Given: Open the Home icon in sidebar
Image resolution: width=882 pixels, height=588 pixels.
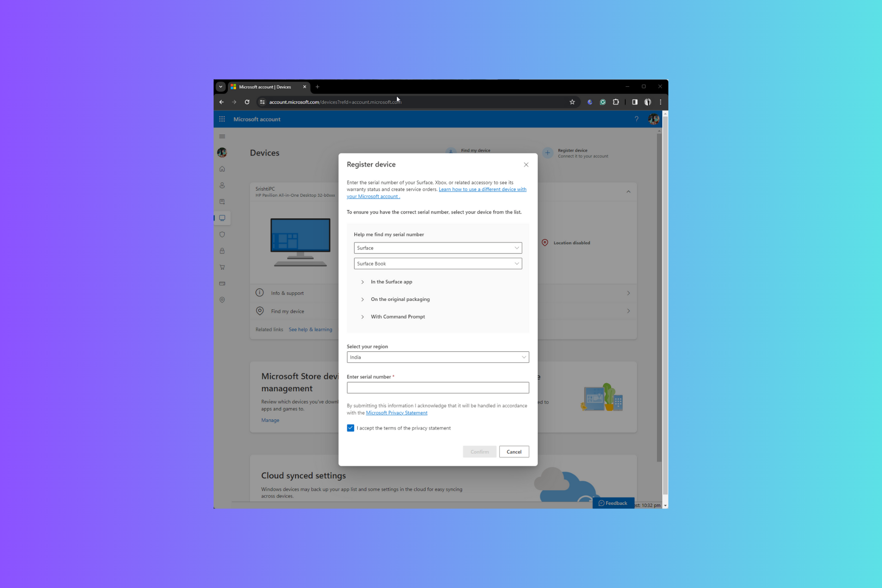Looking at the screenshot, I should [222, 169].
